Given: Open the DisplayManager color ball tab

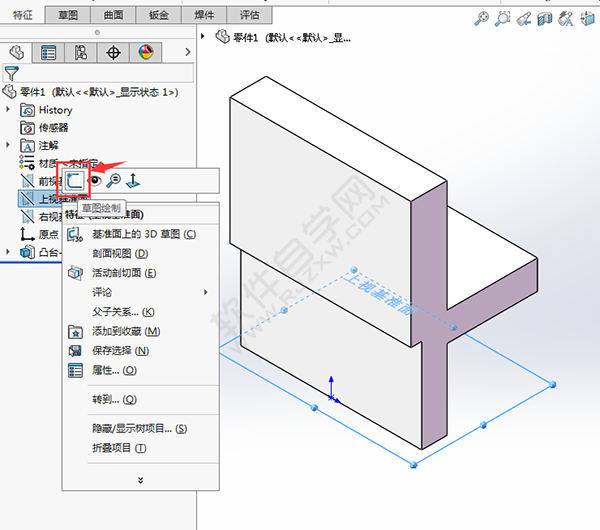Looking at the screenshot, I should tap(146, 52).
